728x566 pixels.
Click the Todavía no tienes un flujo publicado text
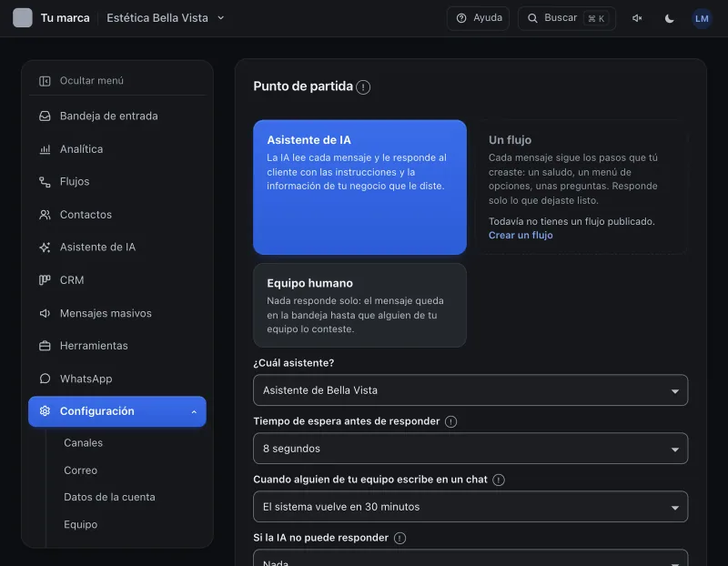click(571, 221)
